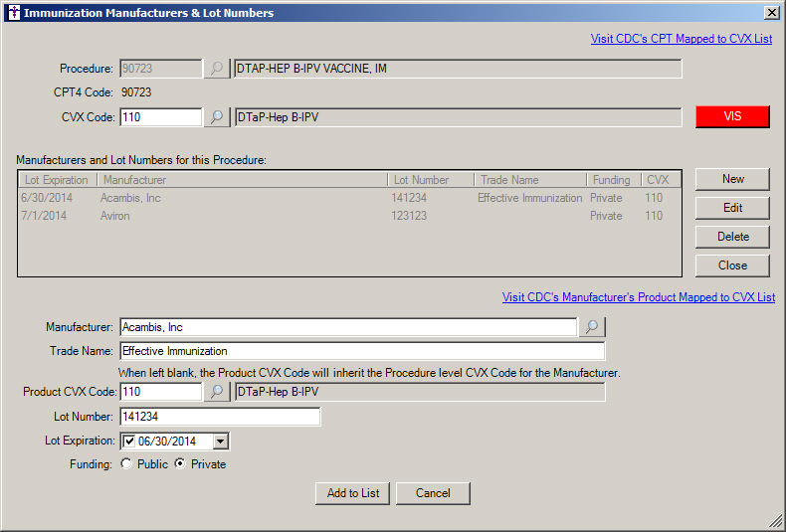
Task: Toggle the Lot Expiration date checkbox
Action: click(129, 441)
